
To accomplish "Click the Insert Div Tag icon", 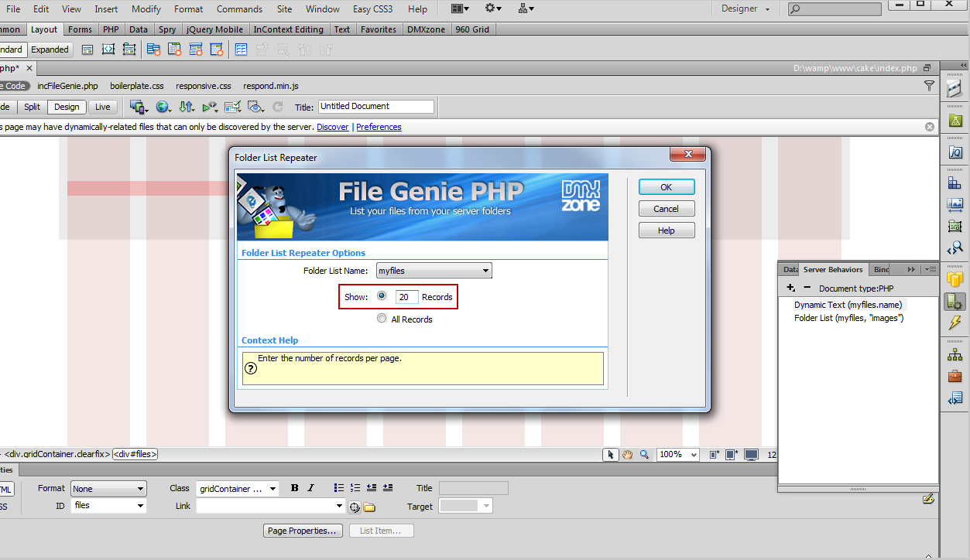I will [x=87, y=50].
